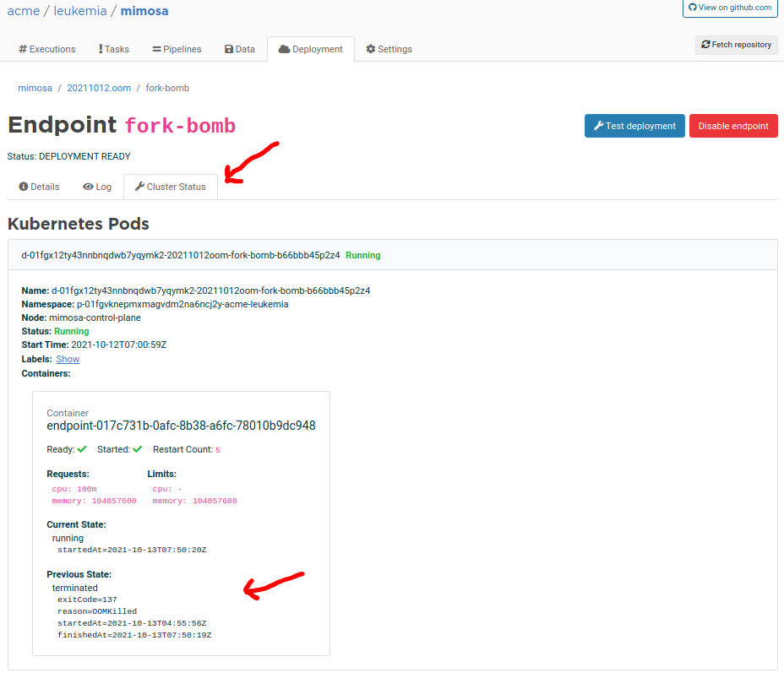The height and width of the screenshot is (673, 784).
Task: Click the Fetch repository button
Action: pyautogui.click(x=736, y=45)
